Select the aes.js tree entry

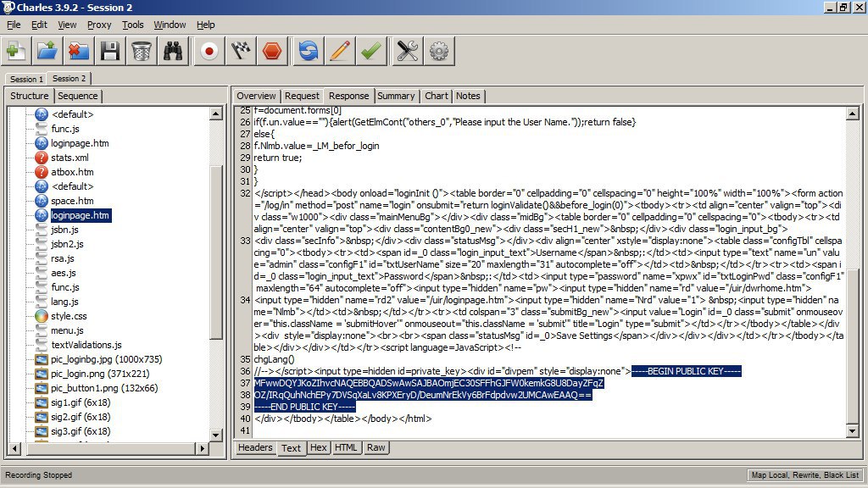click(x=64, y=273)
